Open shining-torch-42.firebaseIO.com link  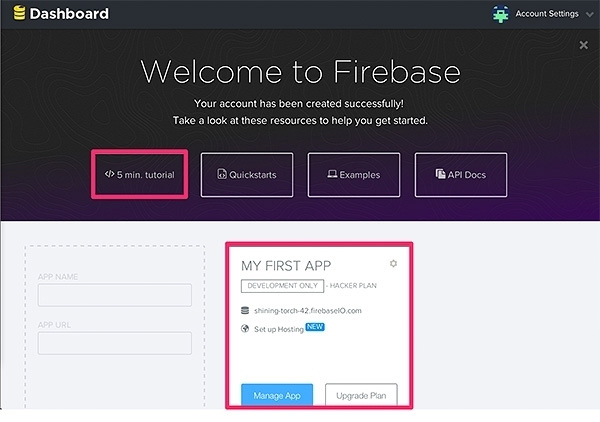pyautogui.click(x=308, y=311)
